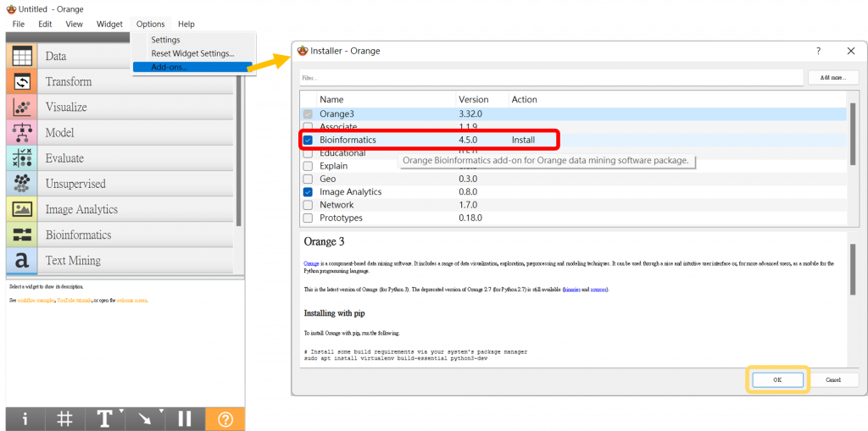Screen dimensions: 868x431
Task: Open the YouTube tutorials link
Action: [75, 301]
